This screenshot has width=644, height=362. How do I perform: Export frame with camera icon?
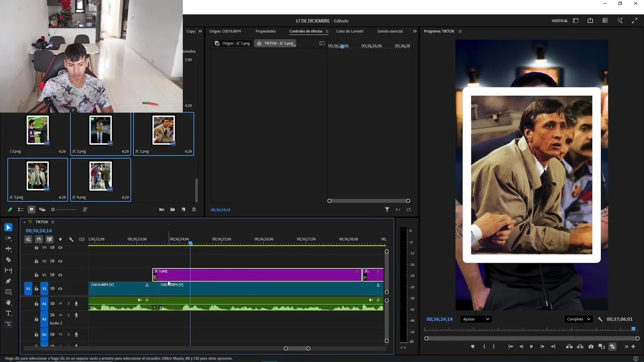[591, 346]
